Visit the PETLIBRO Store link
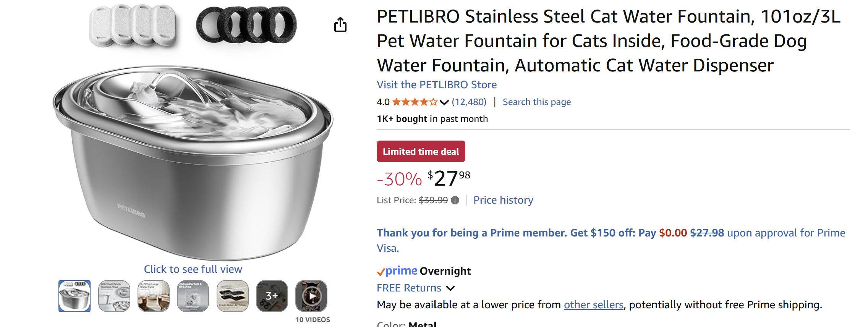This screenshot has height=327, width=868. point(437,85)
